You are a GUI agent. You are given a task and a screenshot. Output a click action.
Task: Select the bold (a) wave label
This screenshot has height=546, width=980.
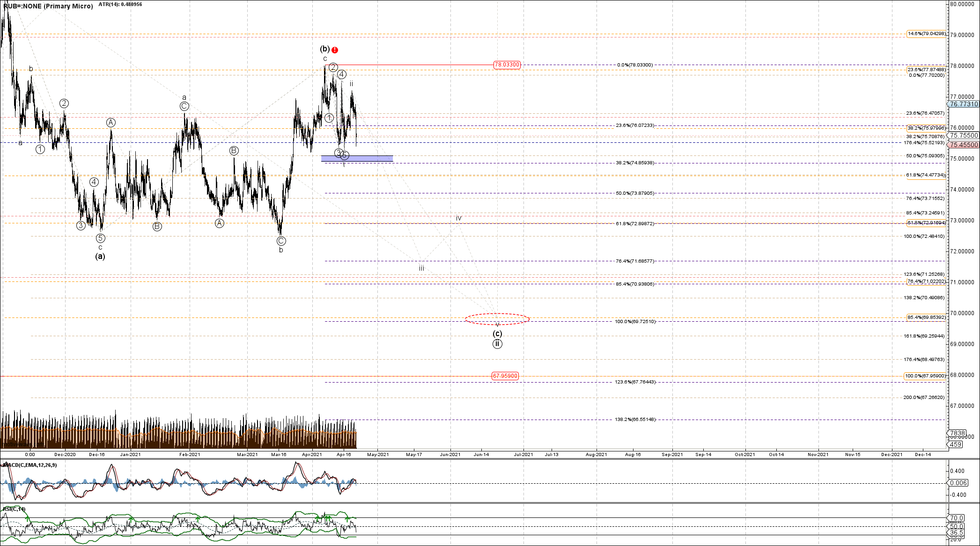[100, 256]
